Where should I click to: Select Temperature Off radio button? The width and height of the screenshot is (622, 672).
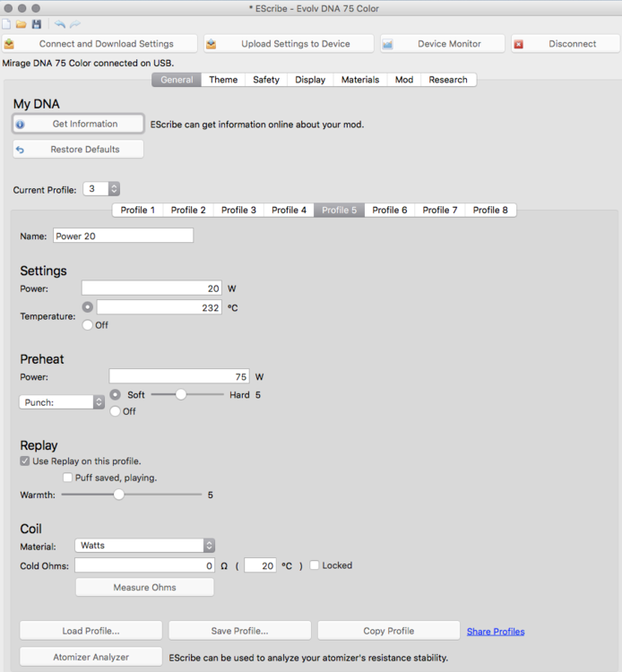(x=88, y=325)
